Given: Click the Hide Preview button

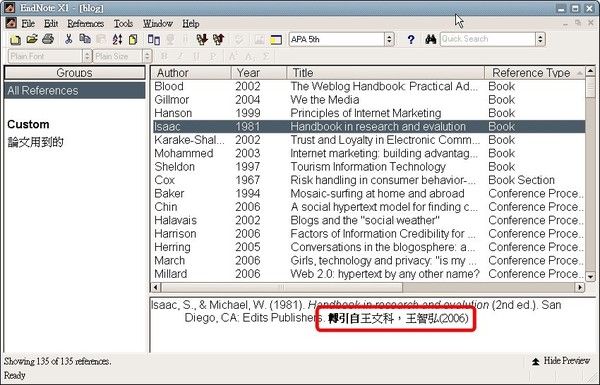Looking at the screenshot, I should click(561, 361).
